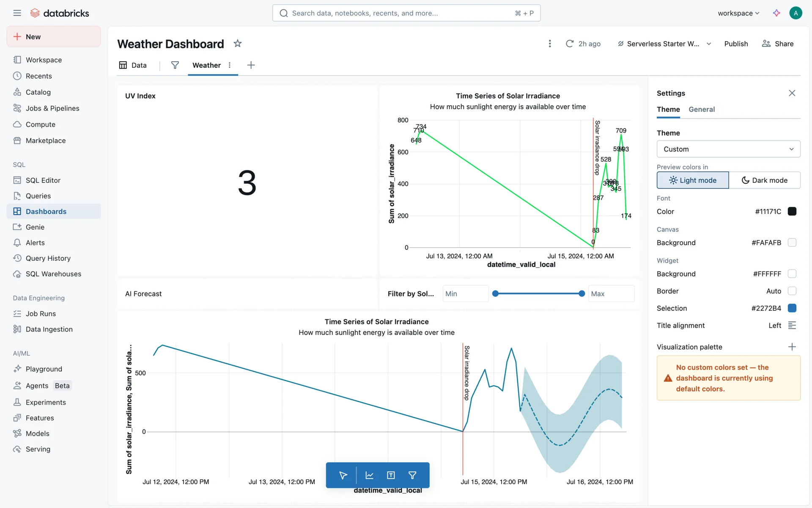Click the Selection color swatch
Viewport: 812px width, 508px height.
[792, 308]
